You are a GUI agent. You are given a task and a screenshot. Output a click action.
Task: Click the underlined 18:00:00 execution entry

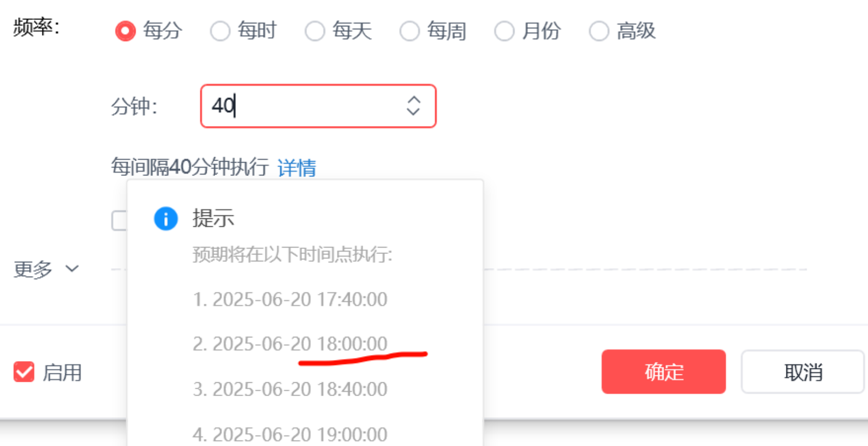(290, 344)
